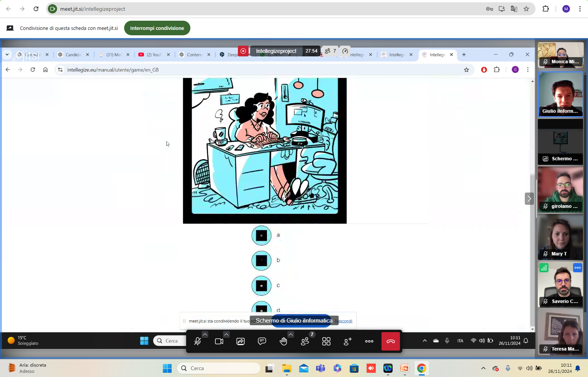Open the connection performance gauge icon
Viewport: 588px width, 377px height.
coord(345,51)
